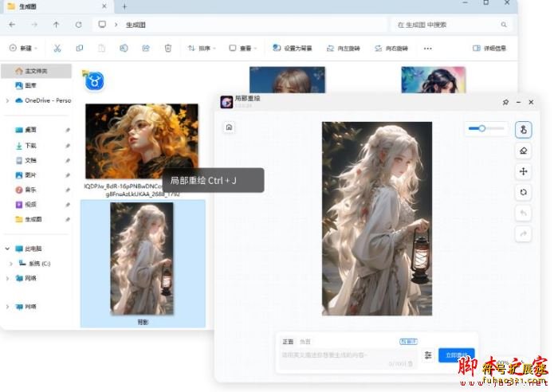Click the Rename icon in Explorer toolbar
This screenshot has height=392, width=558.
click(x=124, y=48)
